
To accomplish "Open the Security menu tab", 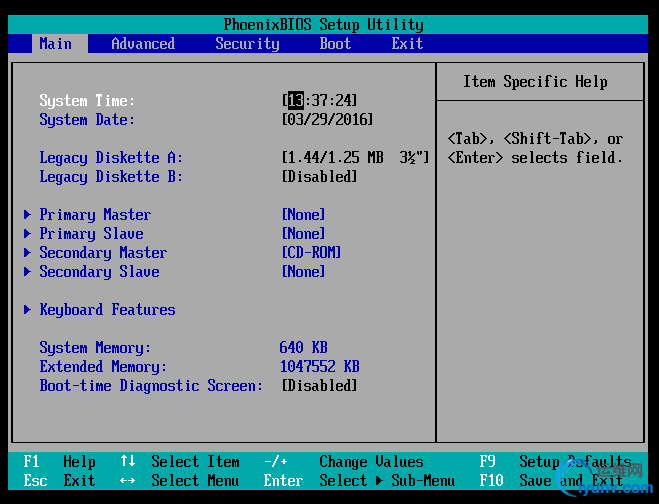I will (247, 44).
